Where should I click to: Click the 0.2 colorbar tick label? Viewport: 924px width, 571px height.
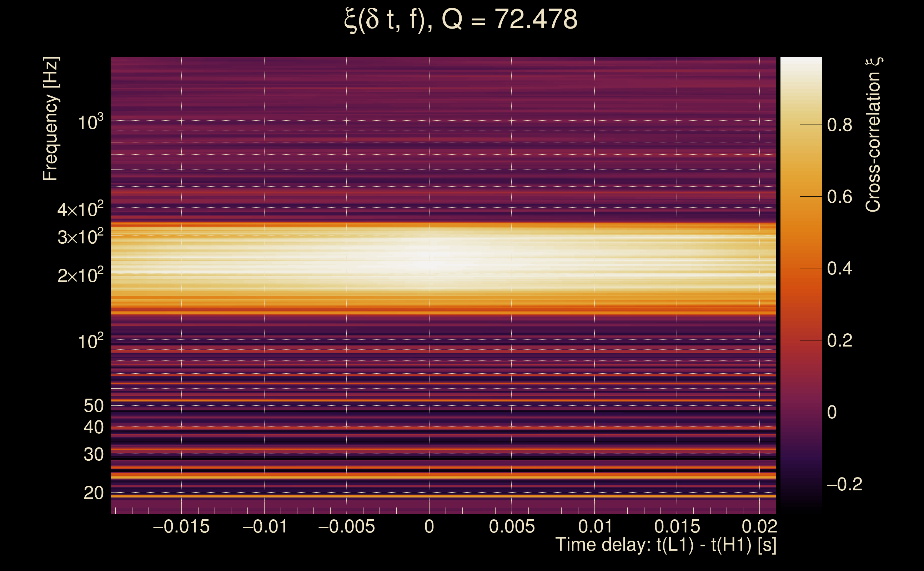point(839,340)
